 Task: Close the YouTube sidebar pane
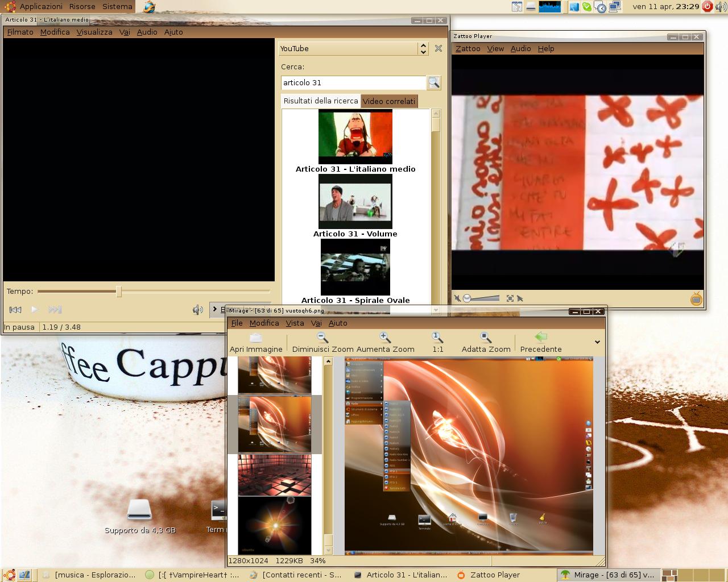tap(439, 48)
